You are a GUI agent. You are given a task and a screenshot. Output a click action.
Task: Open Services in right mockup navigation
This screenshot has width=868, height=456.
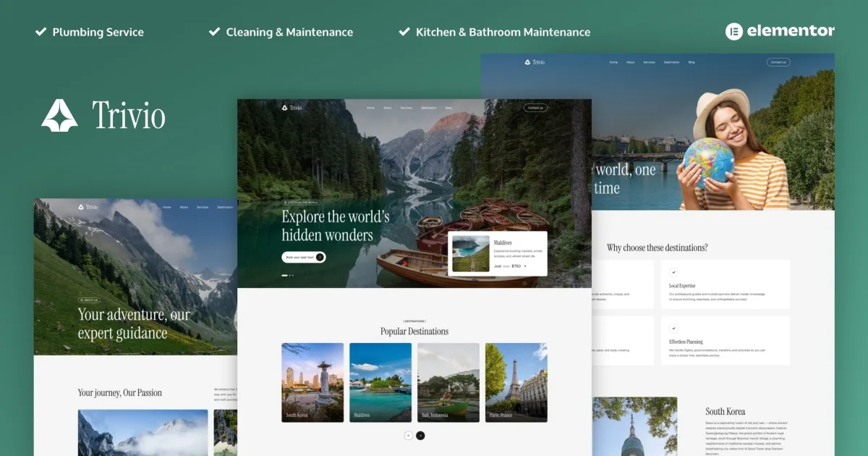point(650,62)
